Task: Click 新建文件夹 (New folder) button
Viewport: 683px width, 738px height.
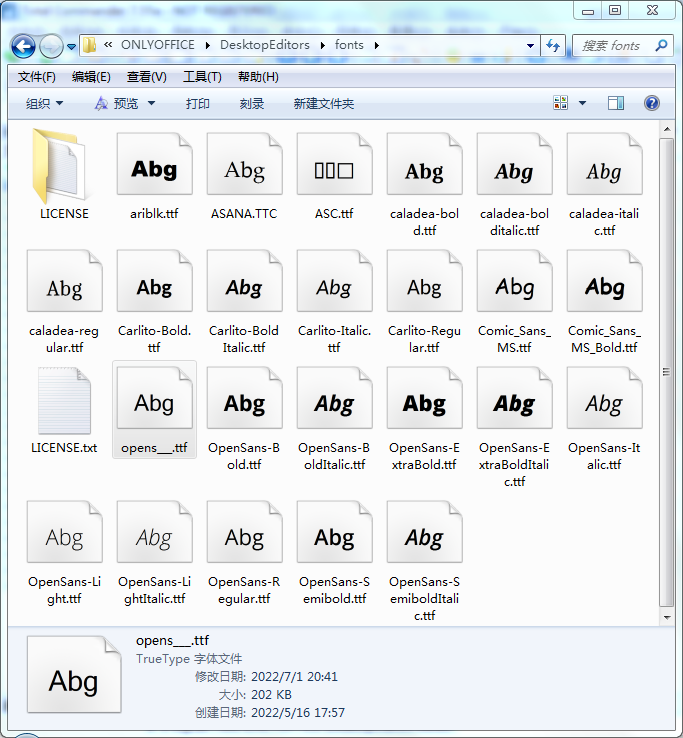Action: 324,104
